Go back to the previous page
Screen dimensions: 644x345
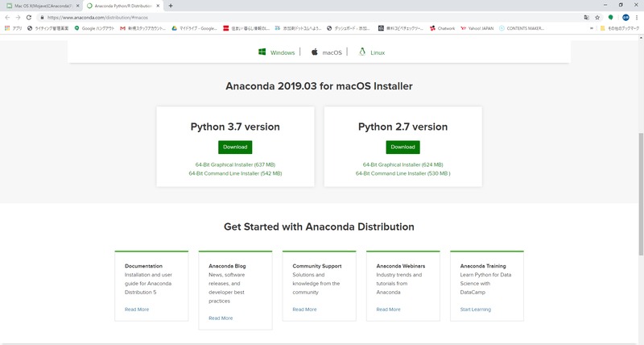(x=7, y=18)
